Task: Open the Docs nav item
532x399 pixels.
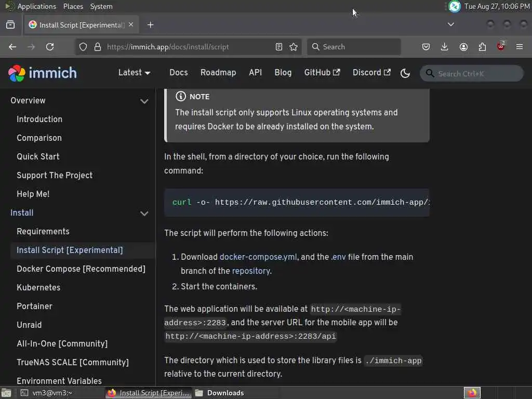Action: click(x=179, y=73)
